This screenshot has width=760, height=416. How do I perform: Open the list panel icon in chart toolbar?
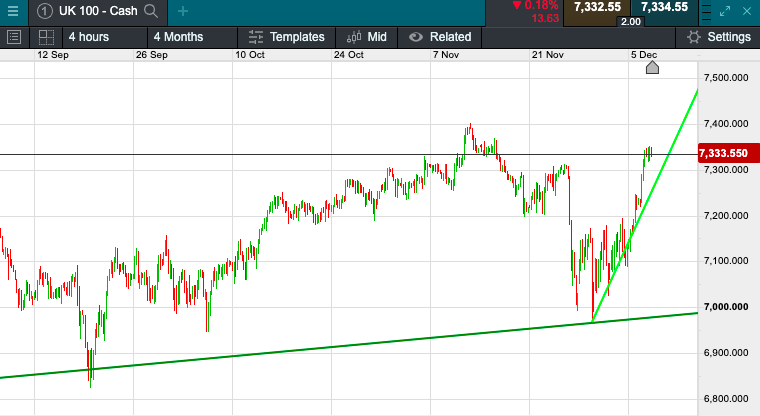14,37
